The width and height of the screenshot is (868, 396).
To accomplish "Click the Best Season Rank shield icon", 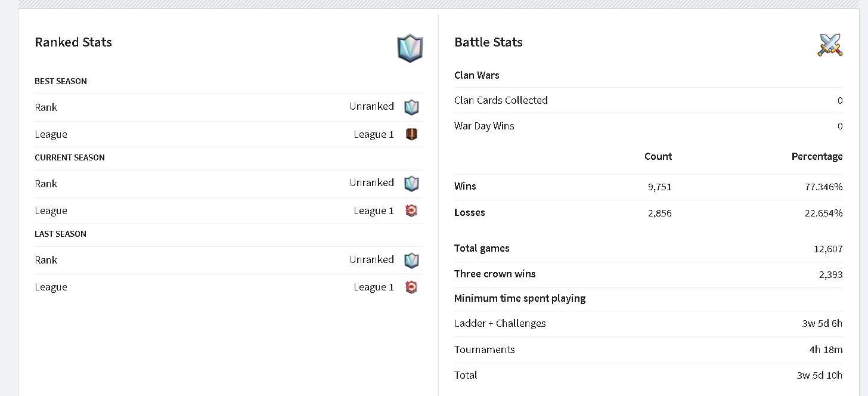I will click(x=411, y=107).
